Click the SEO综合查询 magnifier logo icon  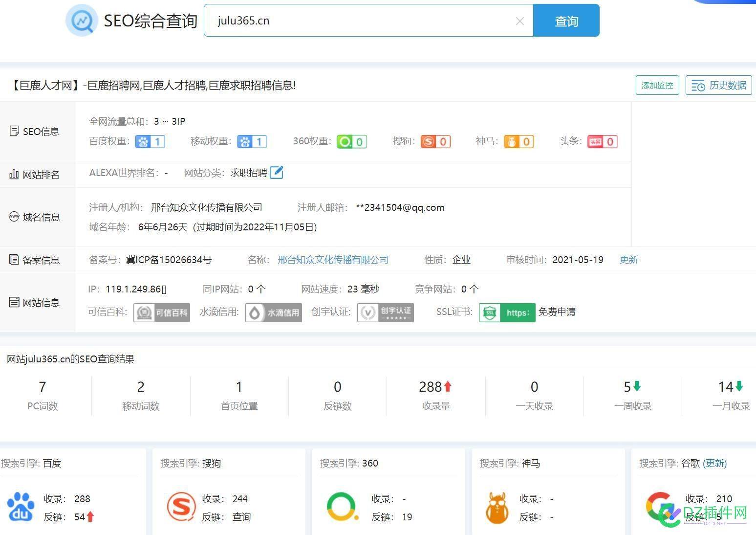click(82, 21)
